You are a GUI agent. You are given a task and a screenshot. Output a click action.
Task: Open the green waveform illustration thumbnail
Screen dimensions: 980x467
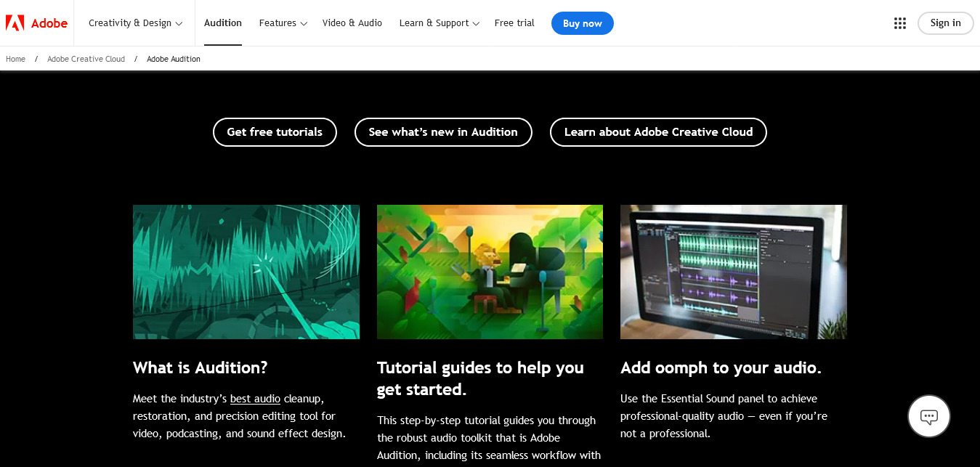tap(246, 272)
